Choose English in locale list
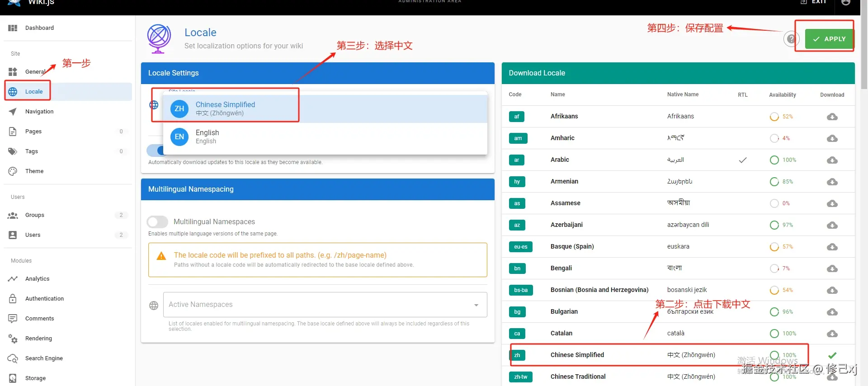The image size is (868, 386). [x=325, y=137]
